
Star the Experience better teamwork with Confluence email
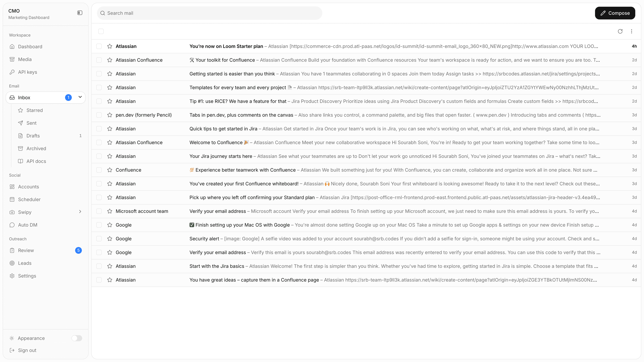click(x=110, y=170)
